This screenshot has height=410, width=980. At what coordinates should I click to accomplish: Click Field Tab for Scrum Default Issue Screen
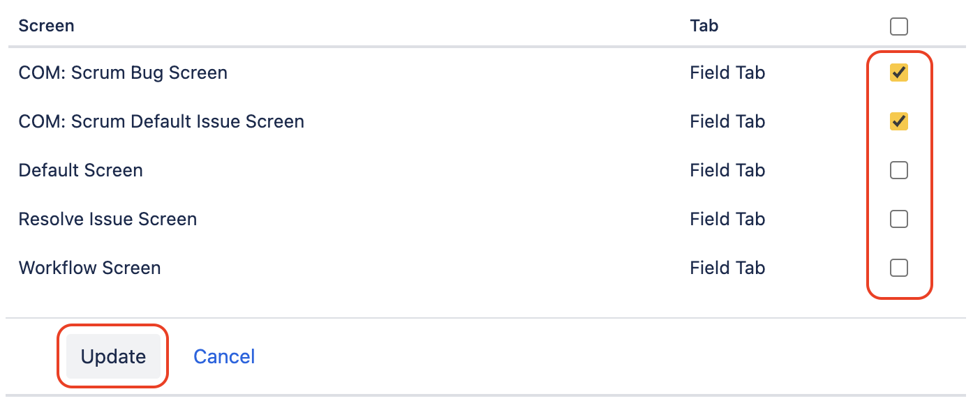(x=727, y=121)
